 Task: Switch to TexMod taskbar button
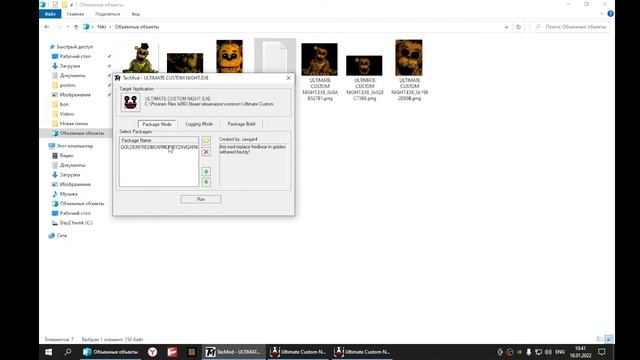click(x=233, y=352)
